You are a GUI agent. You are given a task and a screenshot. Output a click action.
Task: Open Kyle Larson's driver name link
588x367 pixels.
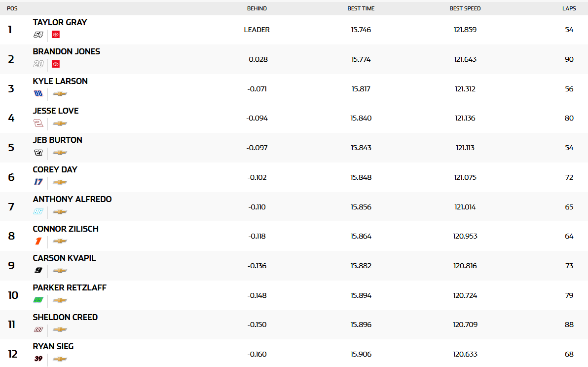coord(60,81)
